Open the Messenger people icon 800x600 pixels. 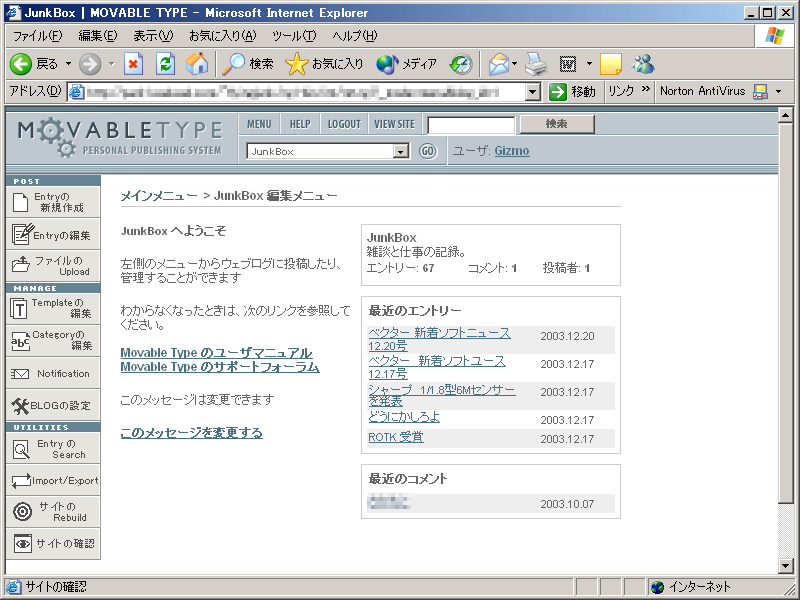(x=643, y=64)
